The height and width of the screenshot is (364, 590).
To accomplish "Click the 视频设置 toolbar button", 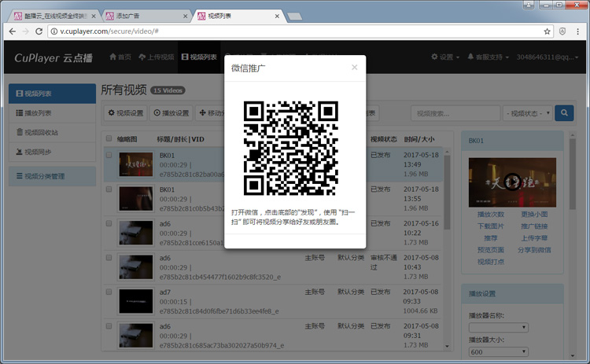I will coord(125,113).
